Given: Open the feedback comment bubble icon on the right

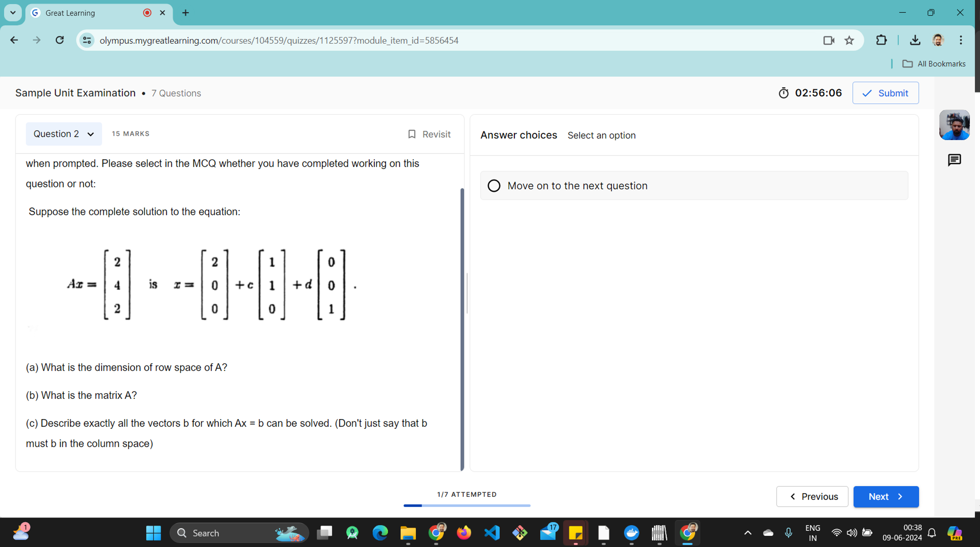Looking at the screenshot, I should tap(954, 160).
